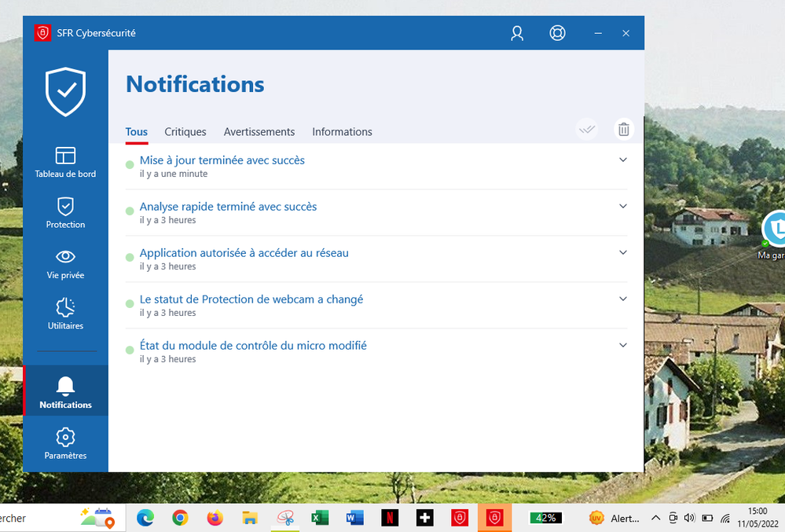Delete all notifications with trash icon
The image size is (785, 532).
pos(623,130)
